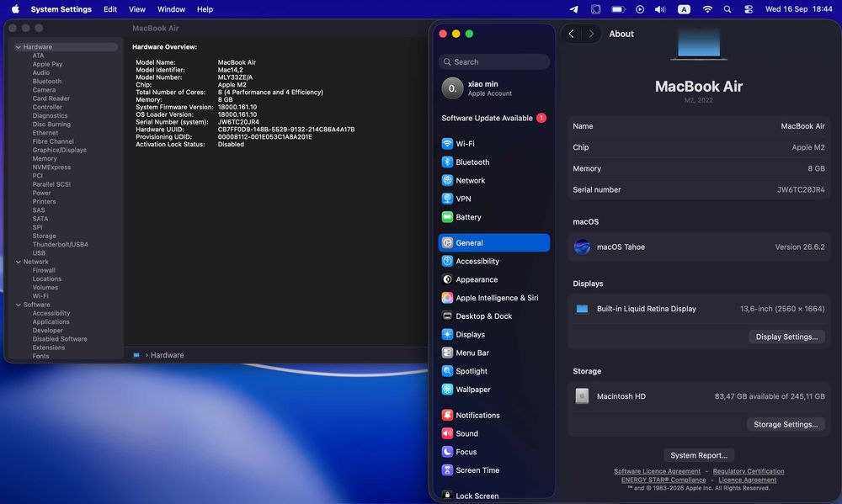Open Software Update Available notice
Image resolution: width=842 pixels, height=504 pixels.
pos(493,118)
